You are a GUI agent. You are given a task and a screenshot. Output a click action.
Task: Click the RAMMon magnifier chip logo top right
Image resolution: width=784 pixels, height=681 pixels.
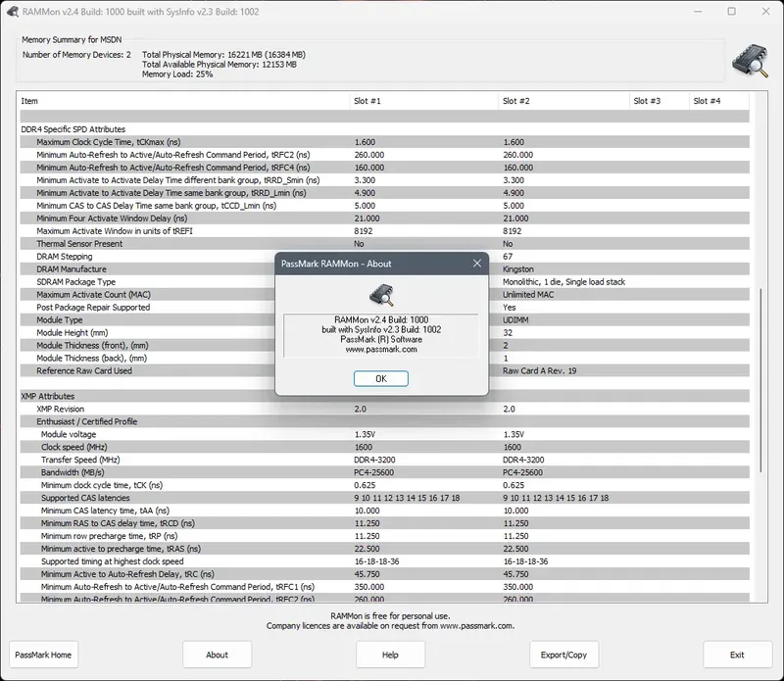tap(750, 61)
